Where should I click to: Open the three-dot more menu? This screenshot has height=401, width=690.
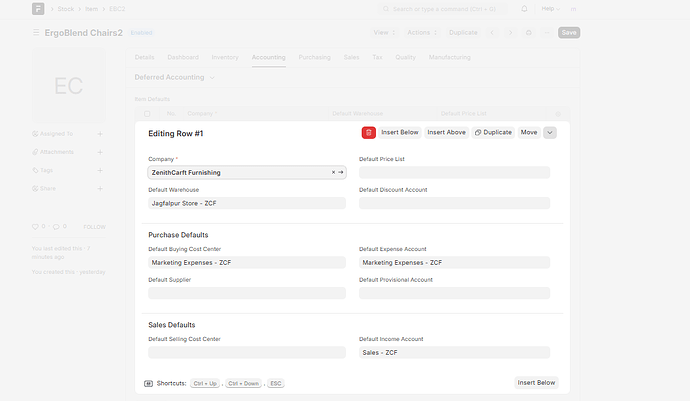pos(547,33)
